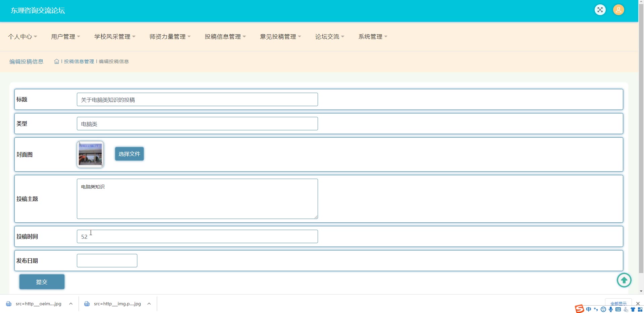This screenshot has height=313, width=644.
Task: Click the IME account login icon
Action: [x=626, y=309]
